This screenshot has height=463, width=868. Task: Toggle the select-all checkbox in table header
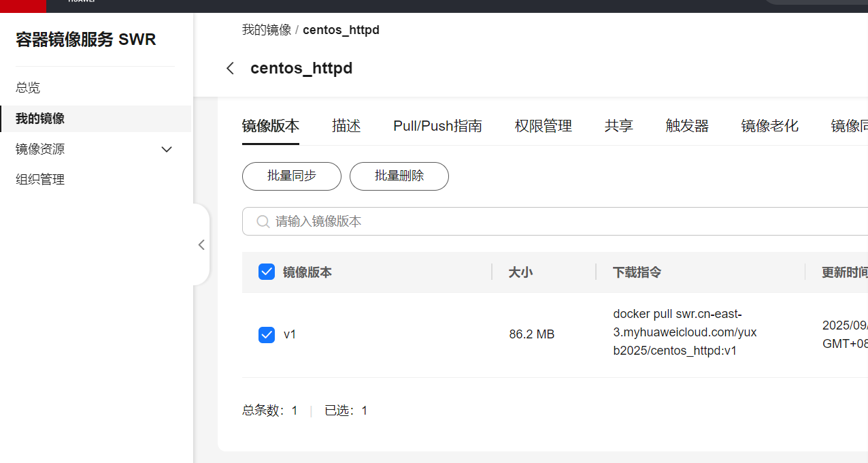point(267,272)
